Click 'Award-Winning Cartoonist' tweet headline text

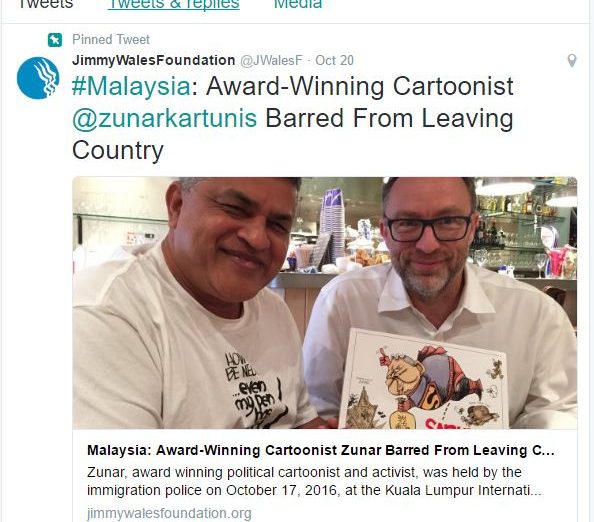[x=360, y=87]
